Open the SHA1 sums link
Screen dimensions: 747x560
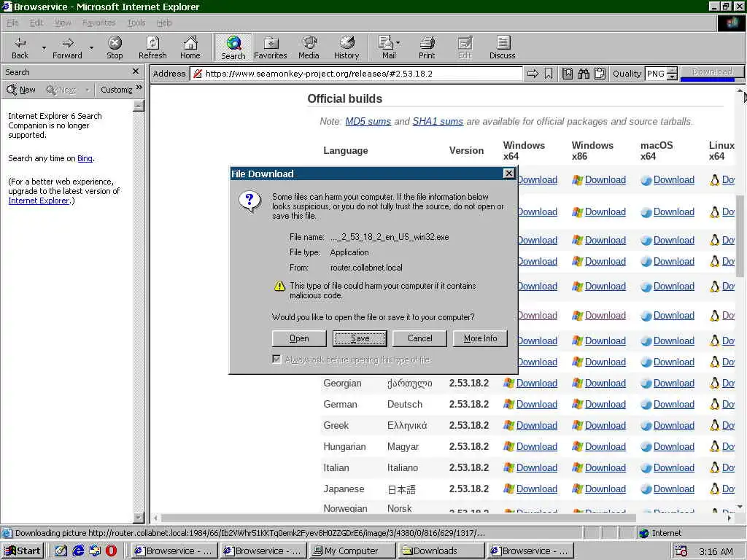click(438, 122)
